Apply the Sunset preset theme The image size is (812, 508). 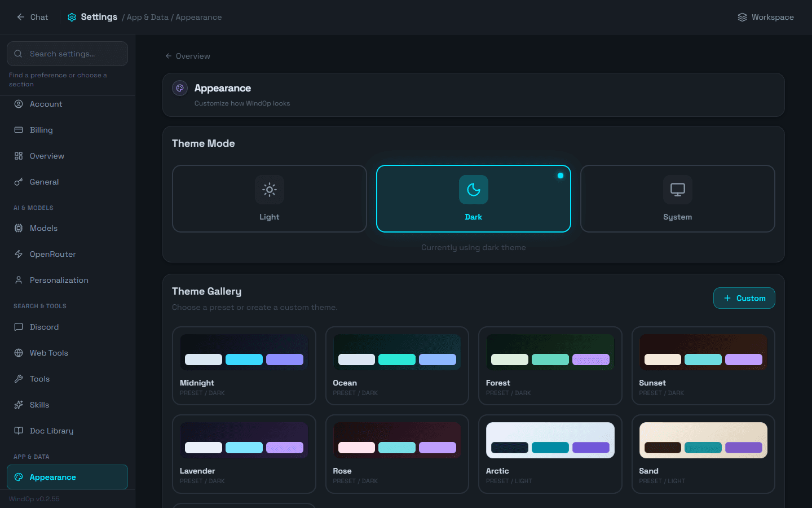[x=703, y=366]
